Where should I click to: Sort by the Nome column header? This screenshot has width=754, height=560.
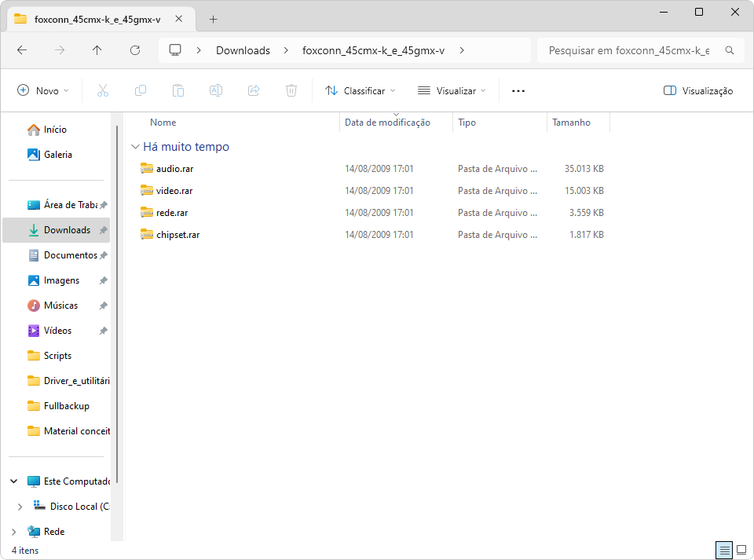click(x=163, y=122)
